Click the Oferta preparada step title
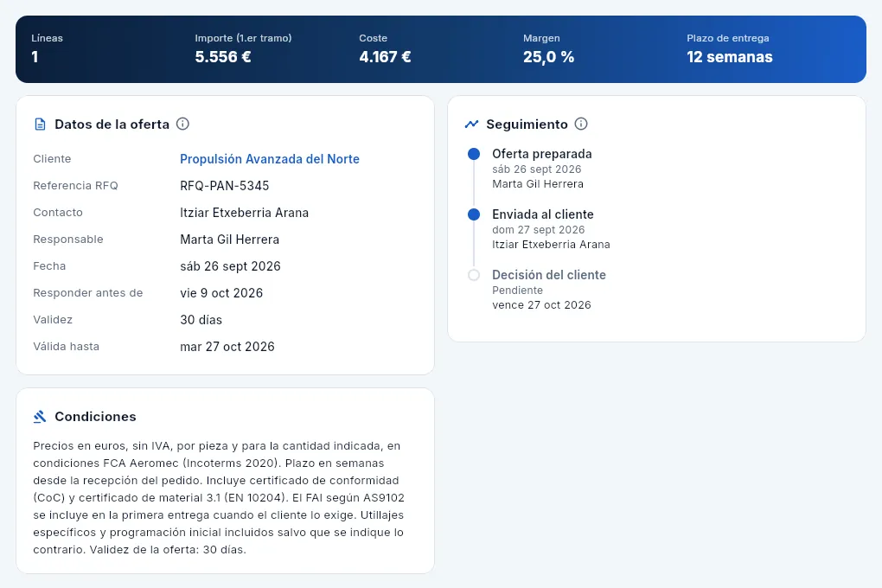This screenshot has width=882, height=588. (541, 154)
